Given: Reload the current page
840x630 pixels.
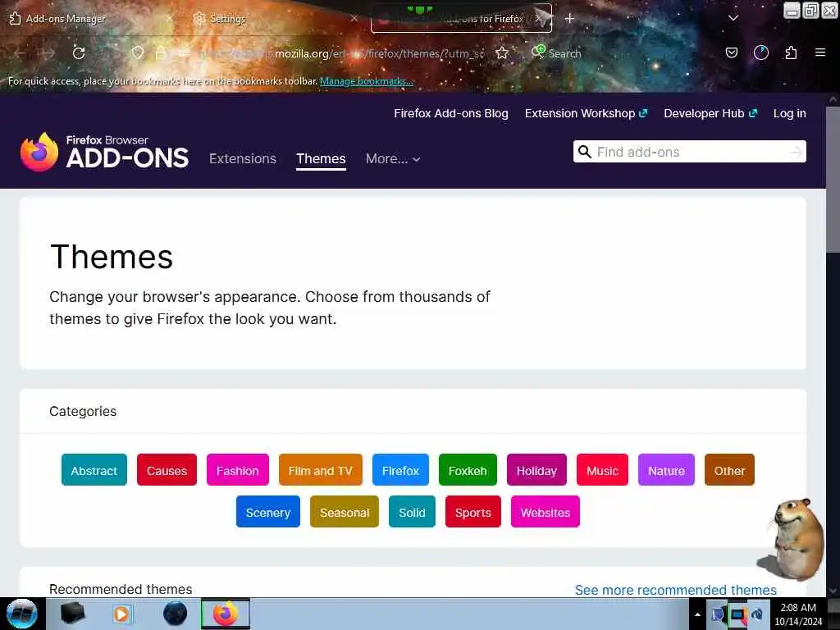Looking at the screenshot, I should coord(79,53).
